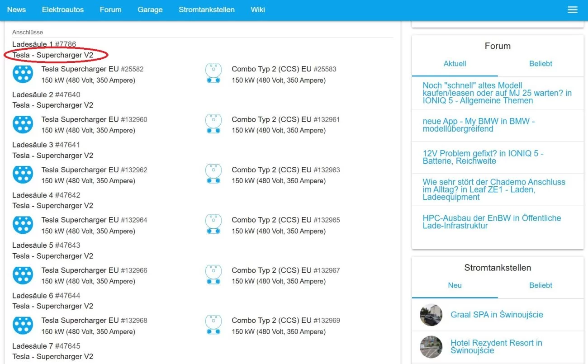Image resolution: width=588 pixels, height=364 pixels.
Task: Click CCS Combo icon for connector #132967
Action: point(213,275)
